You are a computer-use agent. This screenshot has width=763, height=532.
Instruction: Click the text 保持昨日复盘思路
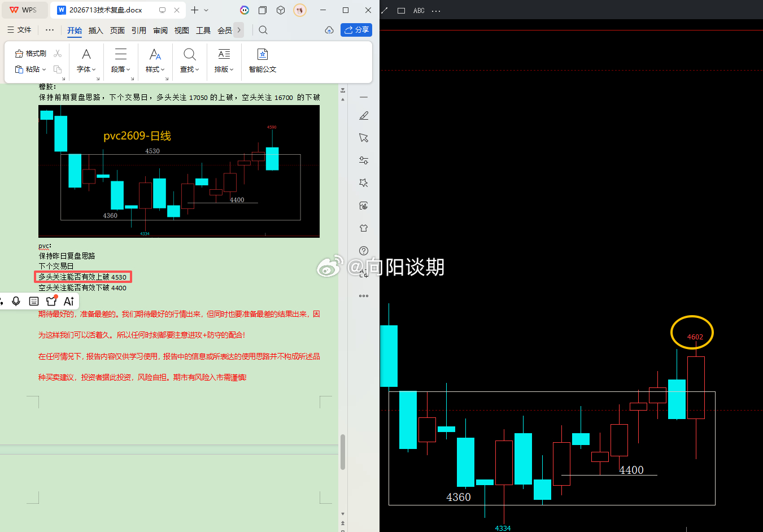click(x=67, y=256)
